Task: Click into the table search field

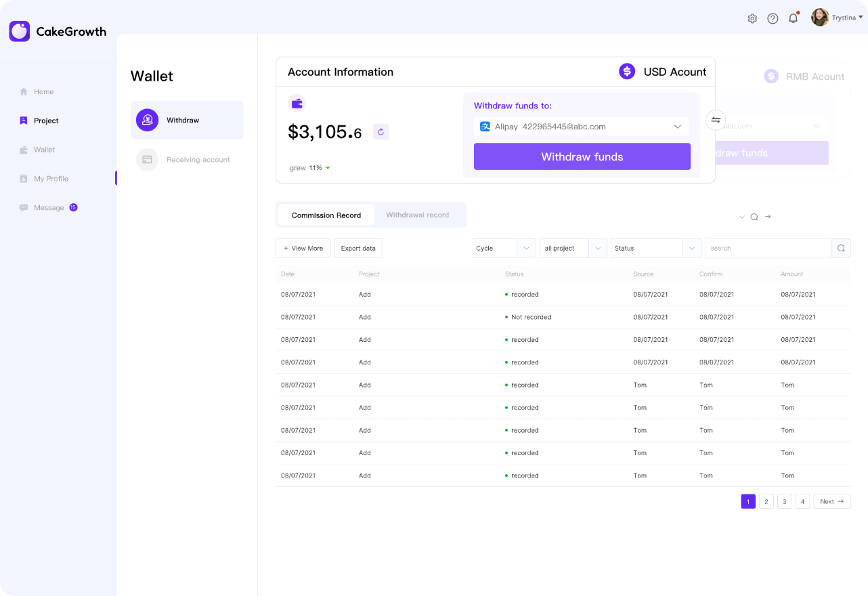Action: click(768, 249)
